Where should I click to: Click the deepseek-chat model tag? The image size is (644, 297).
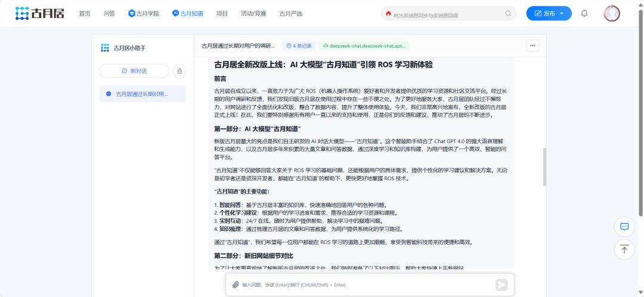point(364,46)
